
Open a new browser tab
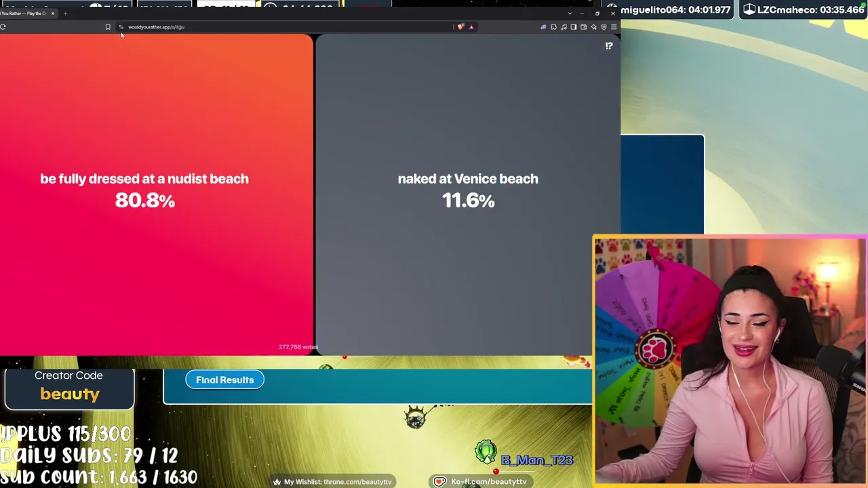[65, 13]
